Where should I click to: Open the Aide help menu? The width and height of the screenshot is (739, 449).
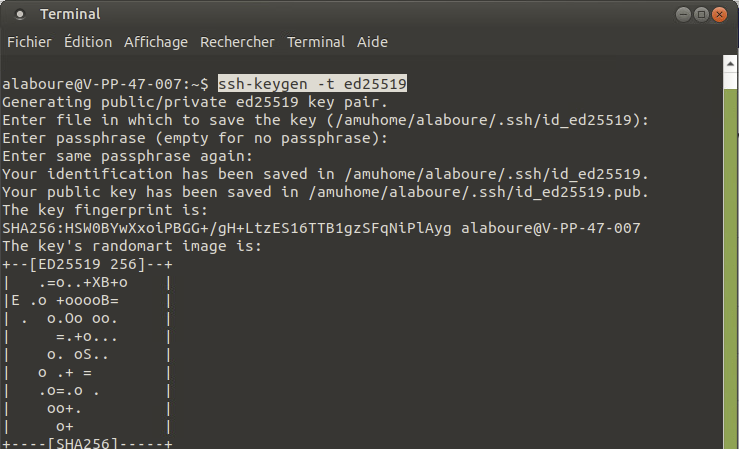(372, 42)
